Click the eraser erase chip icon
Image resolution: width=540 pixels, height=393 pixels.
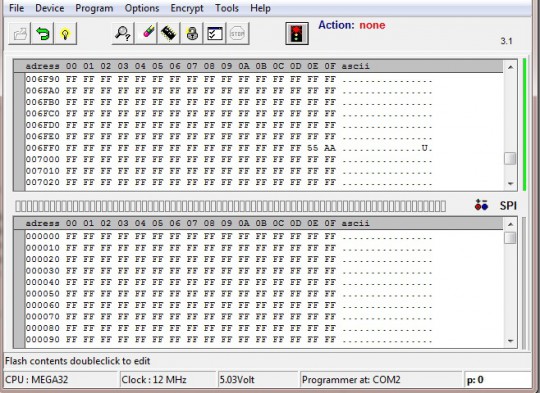click(x=146, y=33)
